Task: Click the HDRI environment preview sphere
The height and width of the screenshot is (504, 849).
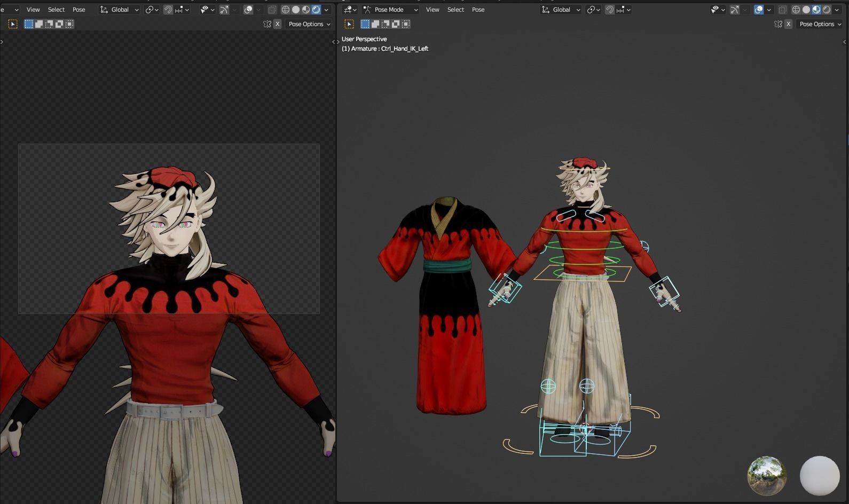Action: (x=767, y=476)
